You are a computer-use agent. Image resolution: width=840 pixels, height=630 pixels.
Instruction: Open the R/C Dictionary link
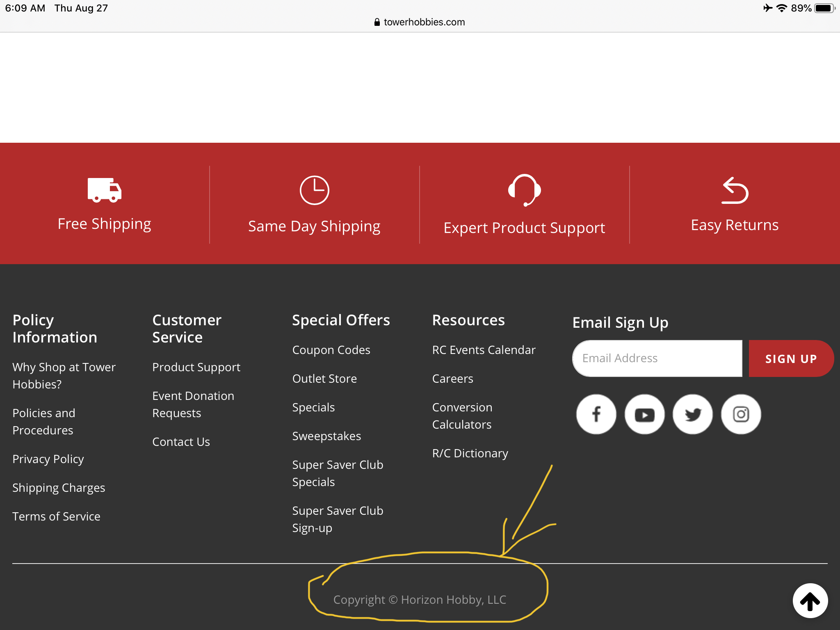pos(470,453)
